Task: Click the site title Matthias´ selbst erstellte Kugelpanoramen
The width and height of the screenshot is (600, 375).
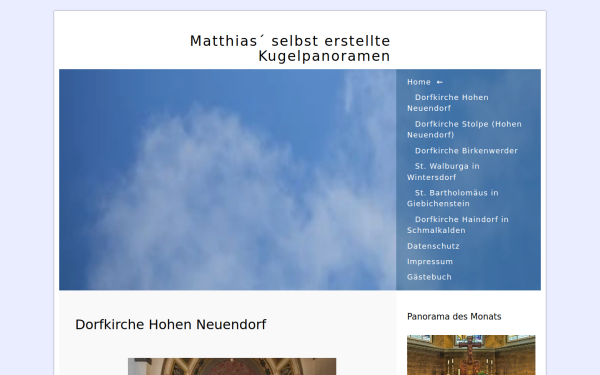Action: (x=290, y=48)
